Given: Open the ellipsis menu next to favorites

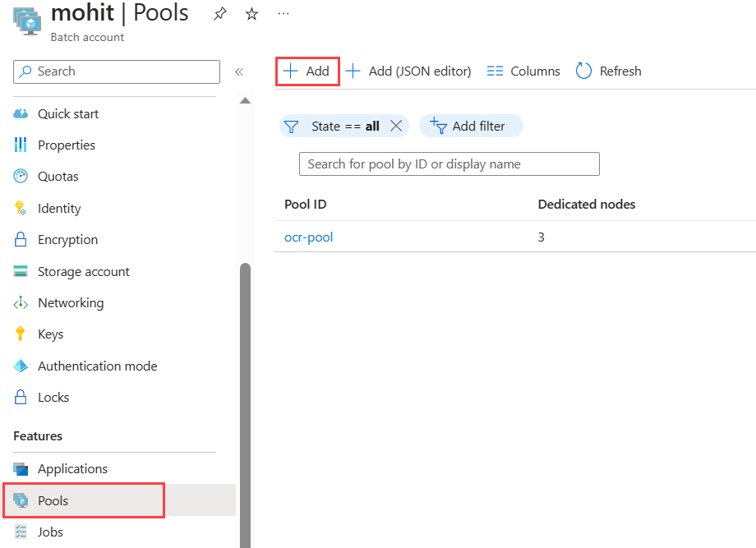Looking at the screenshot, I should 283,13.
